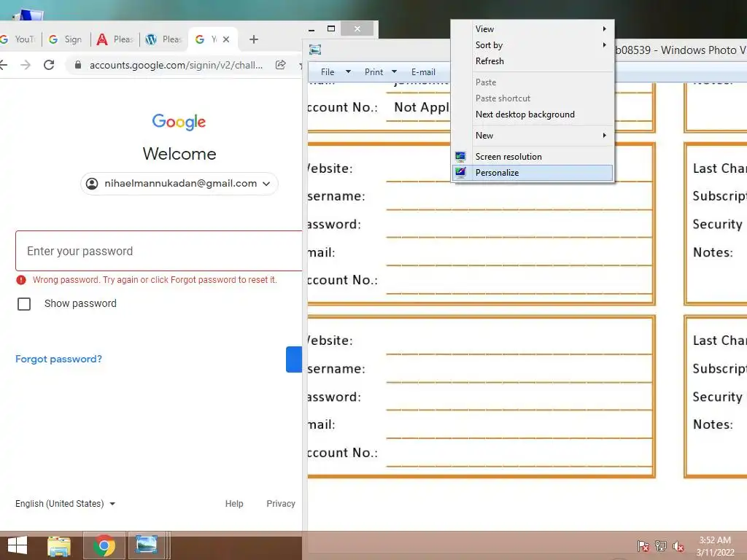Expand the View submenu
The height and width of the screenshot is (560, 747).
coord(533,29)
